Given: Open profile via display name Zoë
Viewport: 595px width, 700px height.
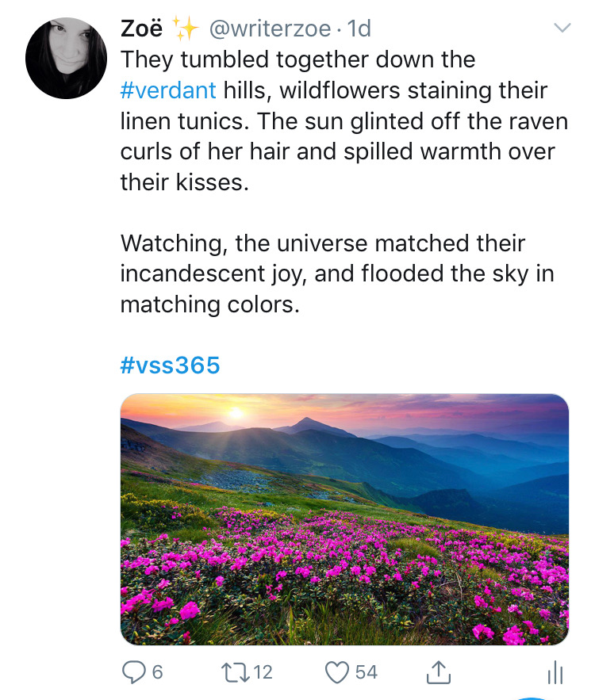Looking at the screenshot, I should [x=141, y=29].
